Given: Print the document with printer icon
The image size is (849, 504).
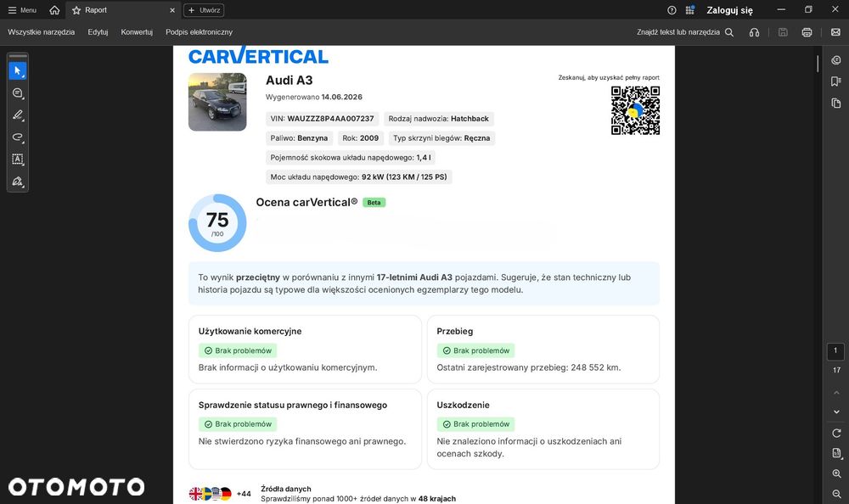Looking at the screenshot, I should [807, 32].
